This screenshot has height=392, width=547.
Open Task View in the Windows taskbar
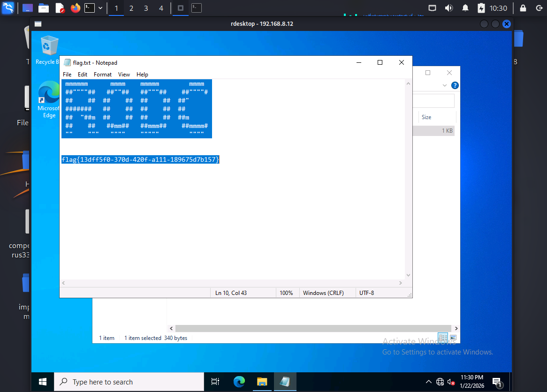215,382
